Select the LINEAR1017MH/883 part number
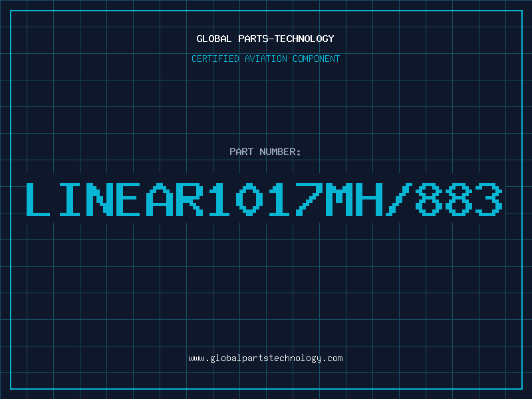Screen dimensions: 532x399 pos(264,199)
